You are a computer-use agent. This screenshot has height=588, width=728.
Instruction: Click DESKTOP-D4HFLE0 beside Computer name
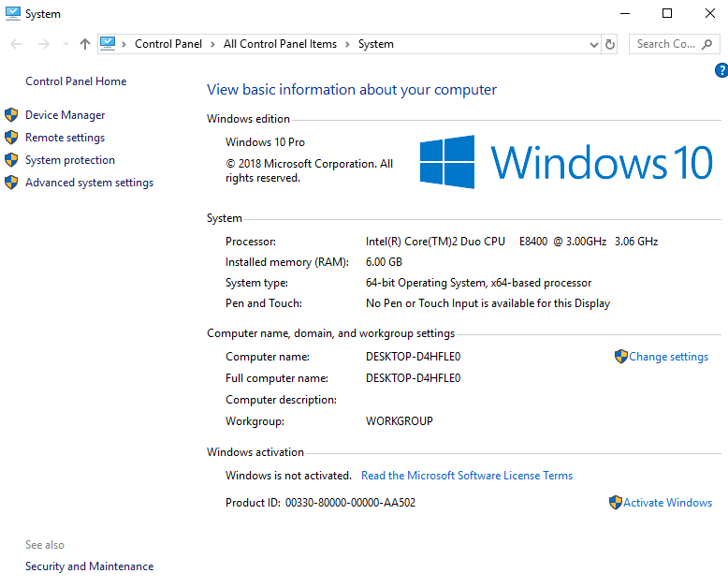(x=414, y=357)
